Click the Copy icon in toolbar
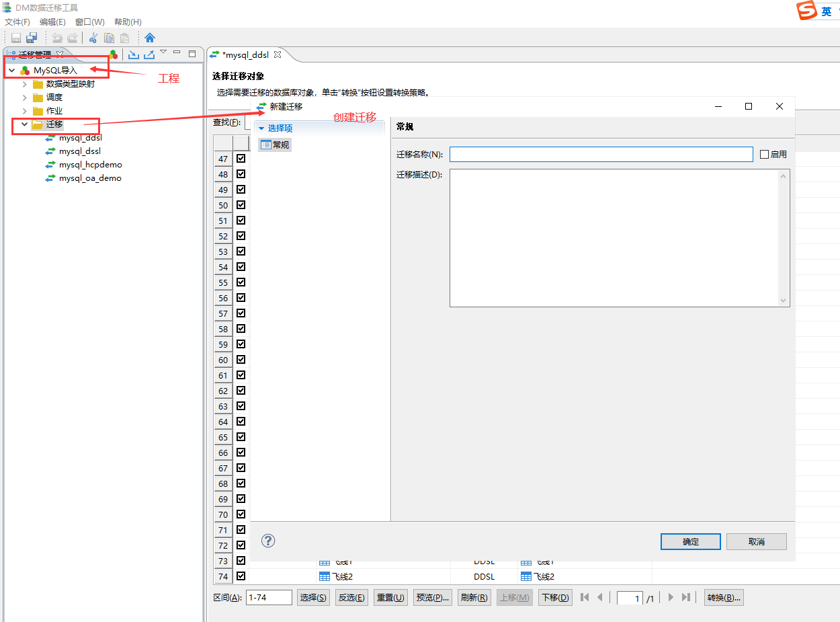The height and width of the screenshot is (622, 840). 109,38
